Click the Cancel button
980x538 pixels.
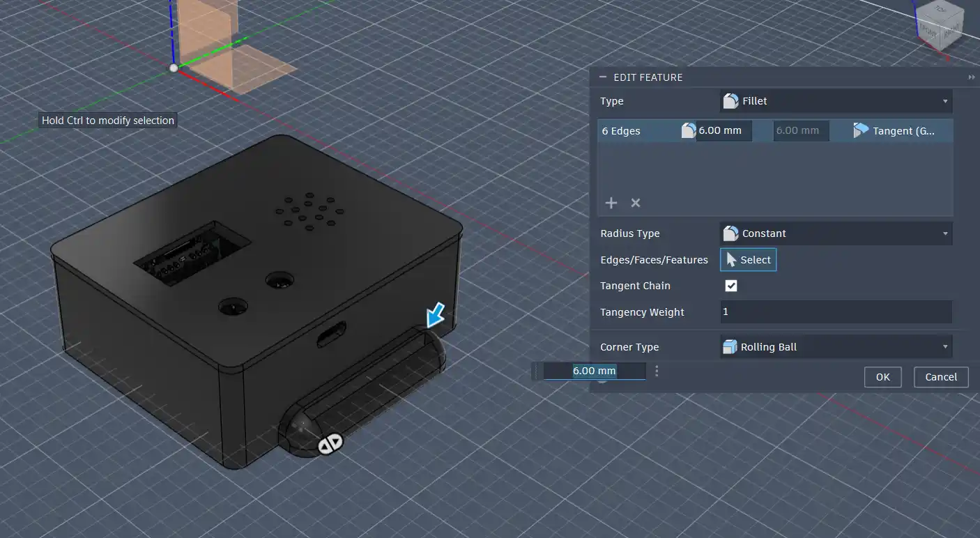click(x=941, y=377)
